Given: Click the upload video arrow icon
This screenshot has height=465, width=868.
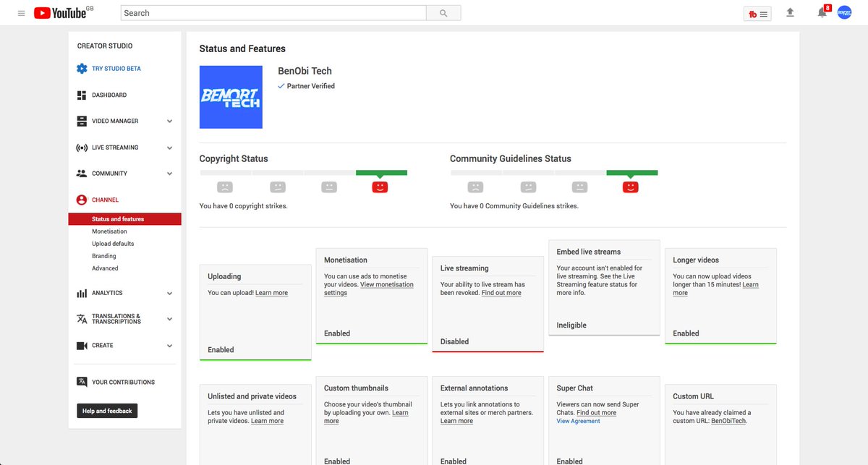Looking at the screenshot, I should 790,12.
